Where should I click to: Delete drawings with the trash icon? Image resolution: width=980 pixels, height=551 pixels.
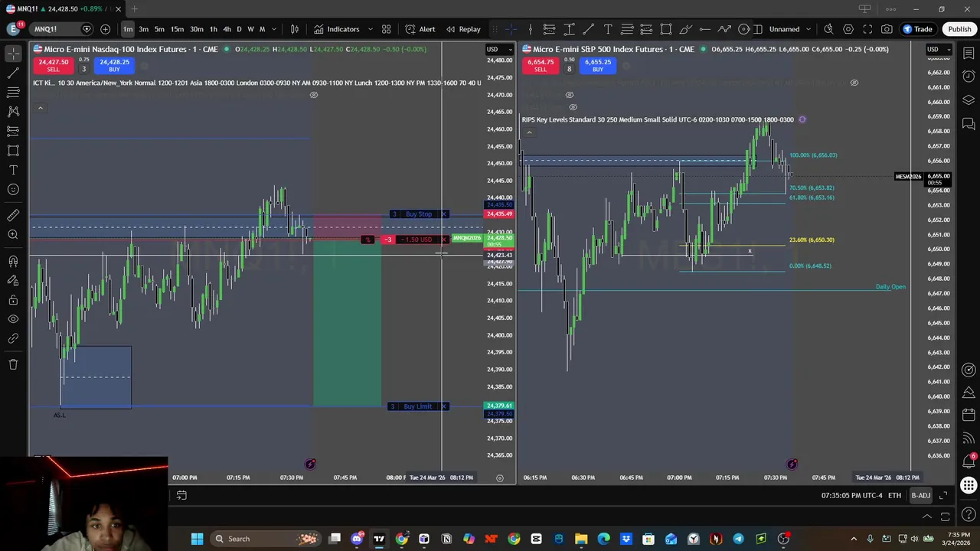pos(13,364)
